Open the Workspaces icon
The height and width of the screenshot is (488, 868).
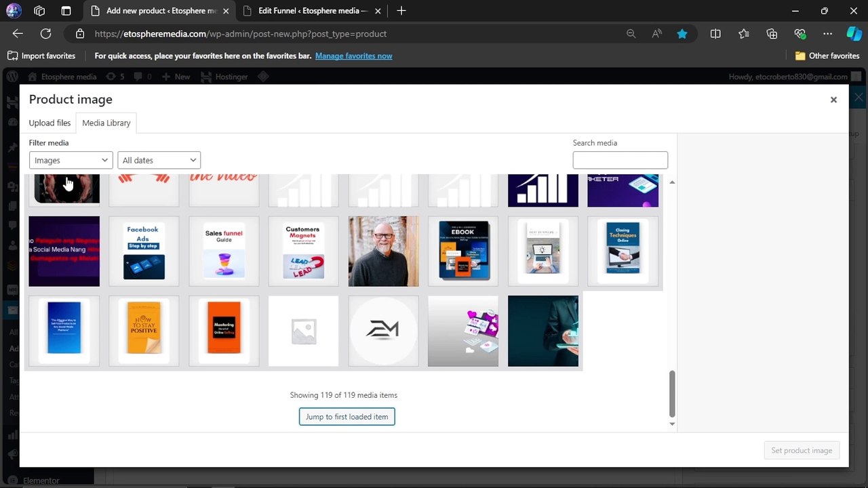[39, 11]
